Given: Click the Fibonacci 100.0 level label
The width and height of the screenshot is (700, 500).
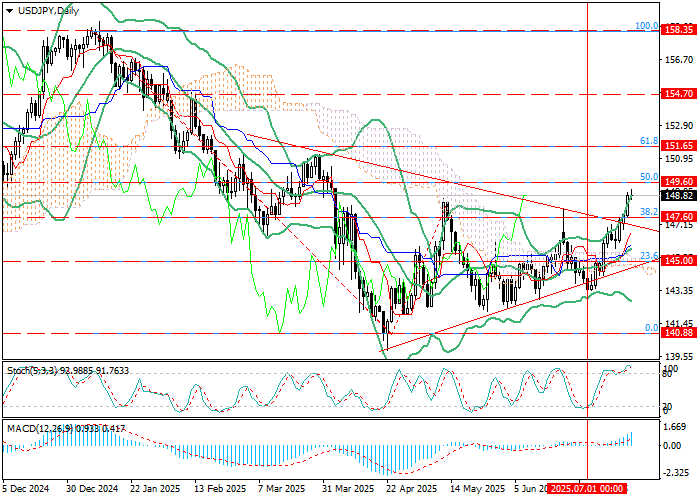Looking at the screenshot, I should click(x=646, y=26).
